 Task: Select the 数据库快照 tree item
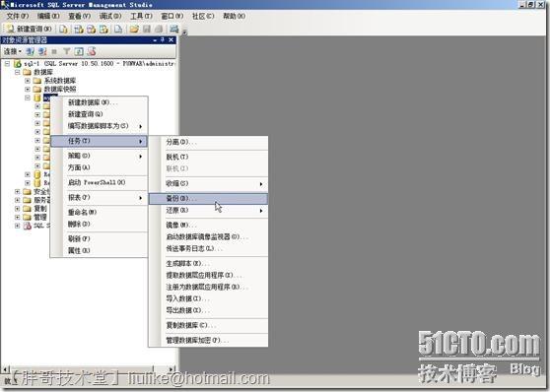coord(59,89)
